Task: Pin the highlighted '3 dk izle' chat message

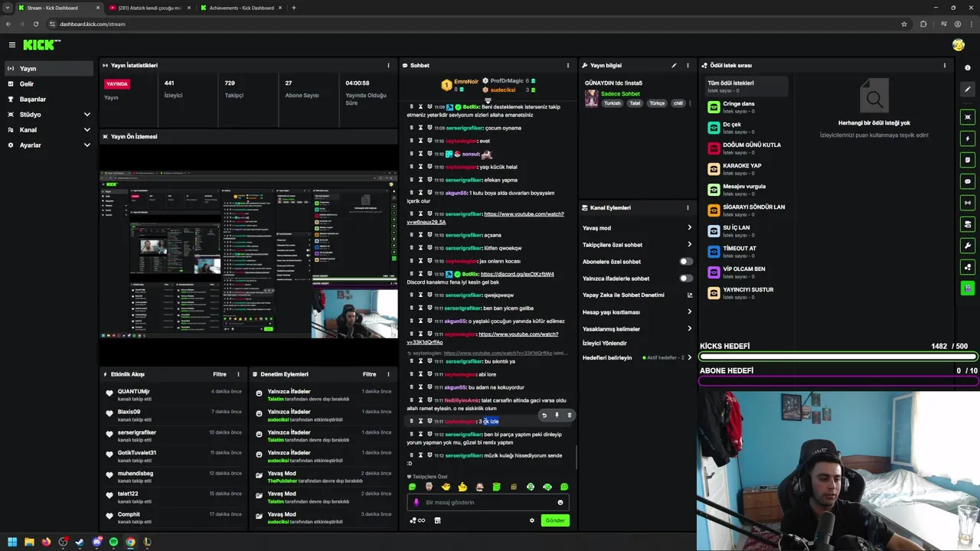Action: click(557, 416)
